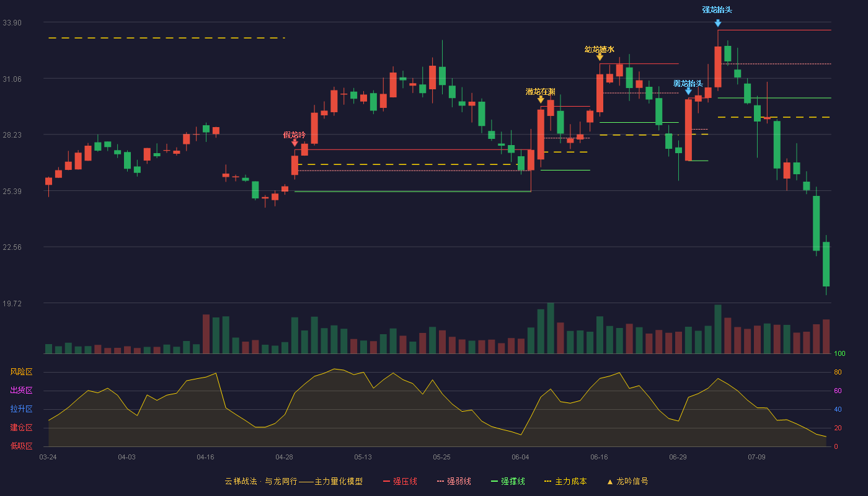Click the 04-16 date axis label
This screenshot has height=496, width=868.
[x=205, y=457]
